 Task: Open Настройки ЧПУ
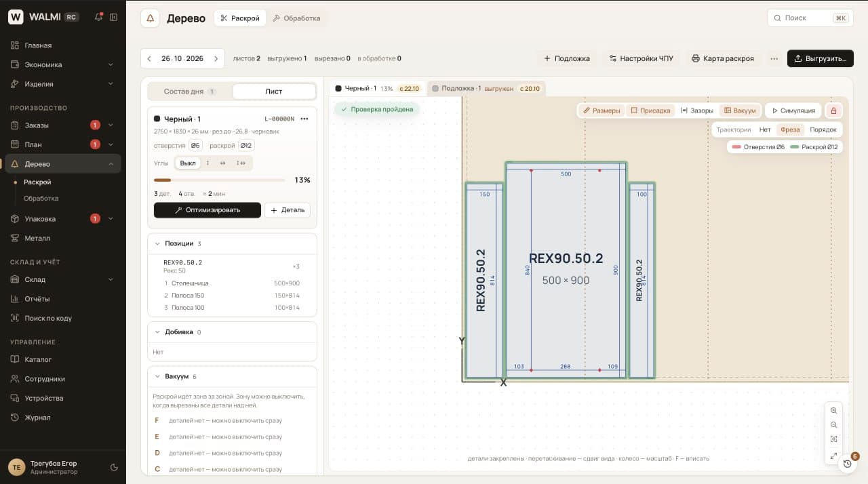point(642,59)
